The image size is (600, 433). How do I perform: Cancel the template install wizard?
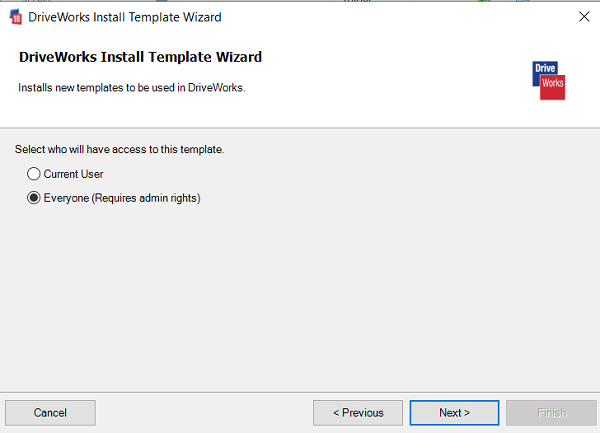50,412
